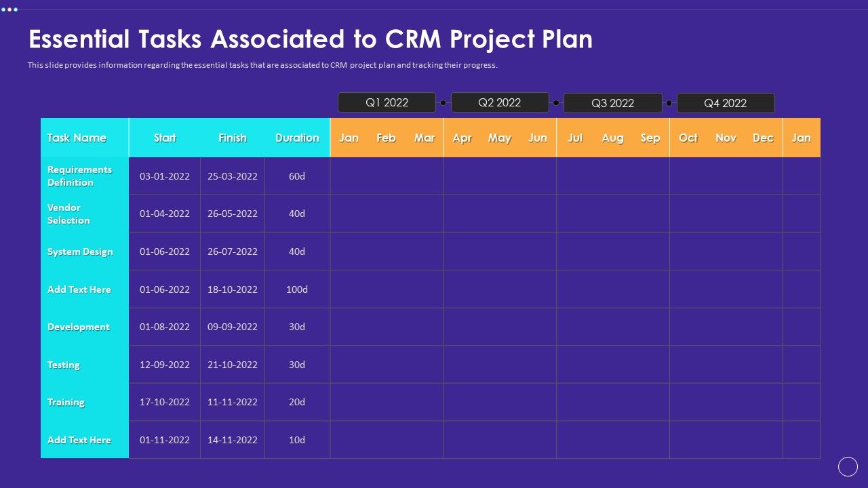Screen dimensions: 868x488
Task: Click the Training task label
Action: [66, 402]
